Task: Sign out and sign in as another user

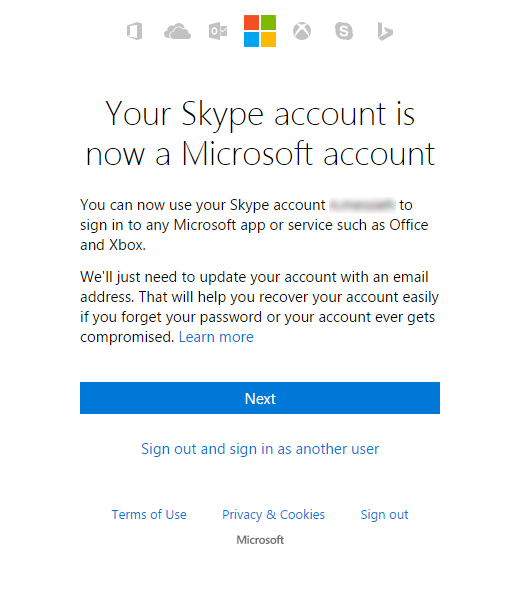Action: [260, 449]
